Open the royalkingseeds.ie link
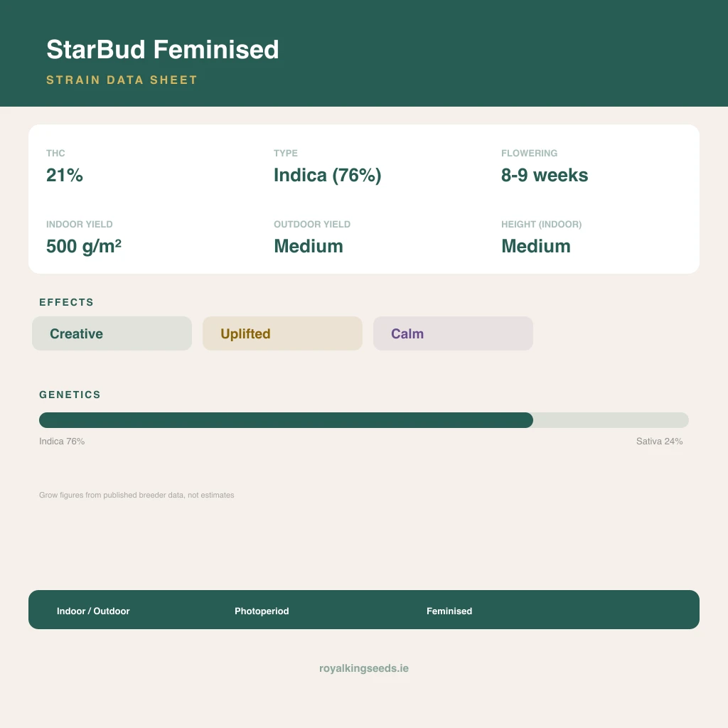This screenshot has width=728, height=728. (x=364, y=668)
